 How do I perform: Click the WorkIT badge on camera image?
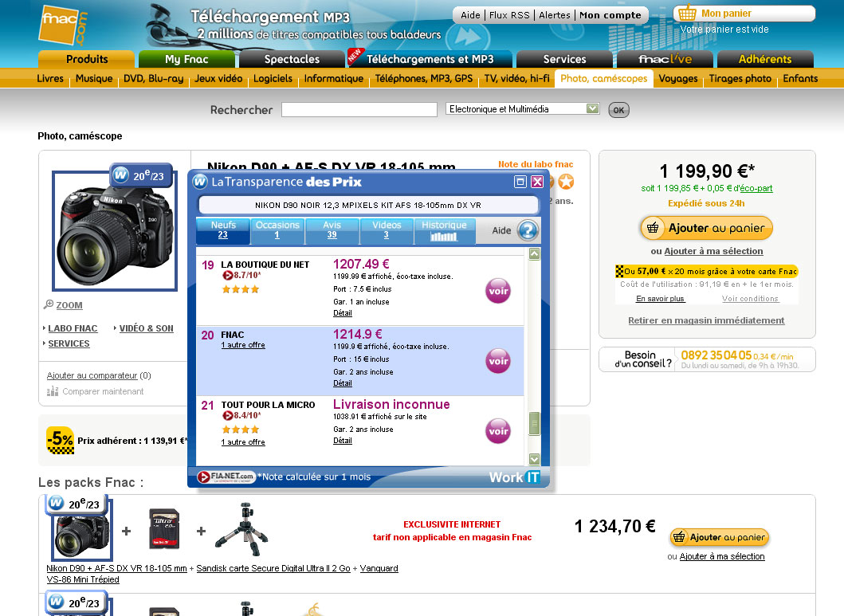point(120,175)
